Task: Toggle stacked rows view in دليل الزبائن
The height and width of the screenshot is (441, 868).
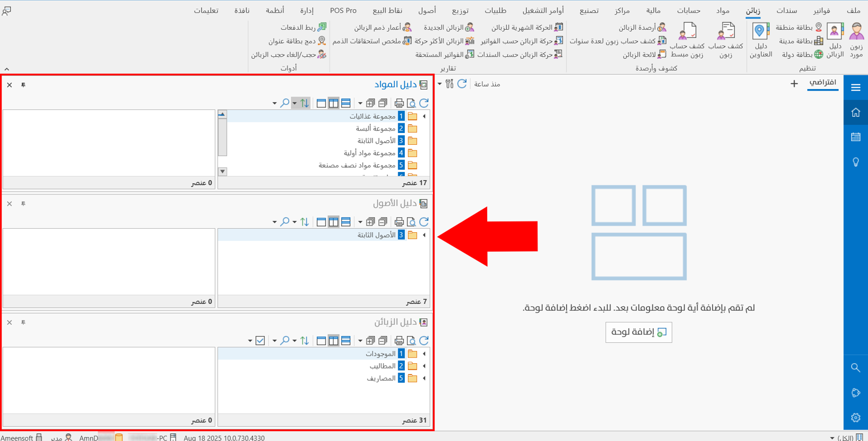Action: point(346,341)
